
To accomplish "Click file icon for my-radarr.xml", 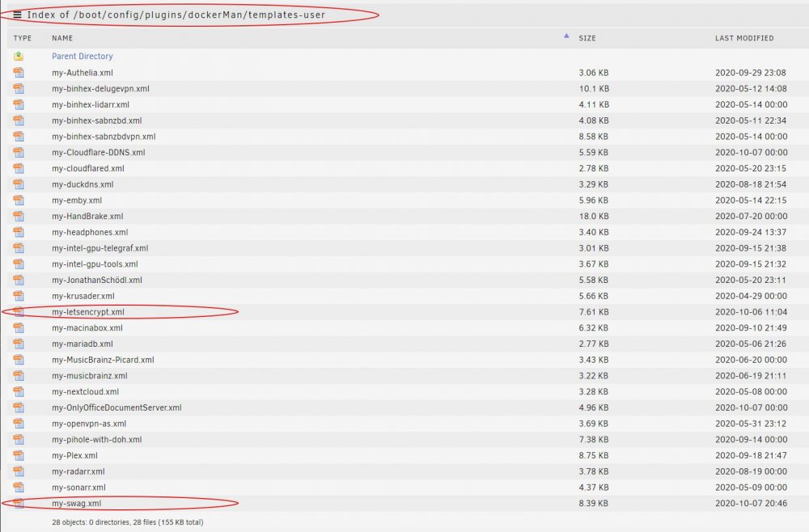I will coord(19,471).
